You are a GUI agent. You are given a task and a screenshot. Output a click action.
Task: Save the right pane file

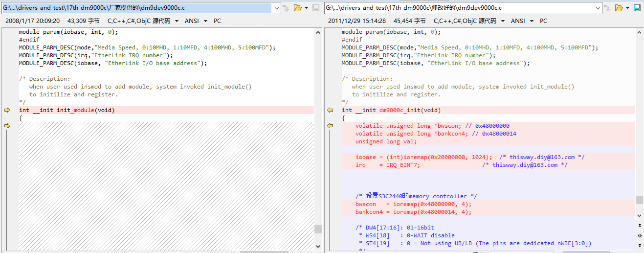[x=637, y=8]
